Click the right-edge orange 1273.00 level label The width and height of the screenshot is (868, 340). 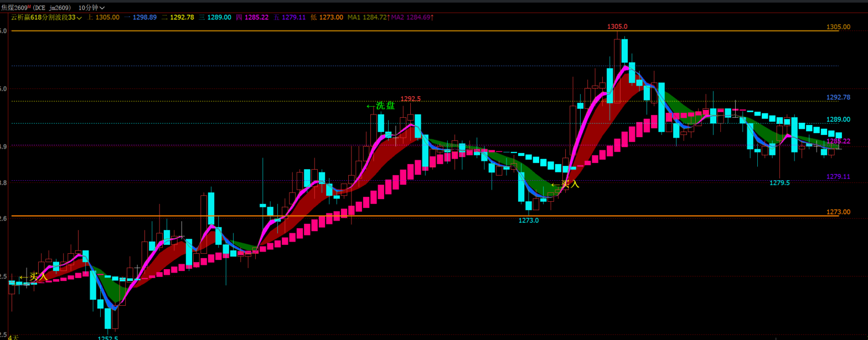838,212
